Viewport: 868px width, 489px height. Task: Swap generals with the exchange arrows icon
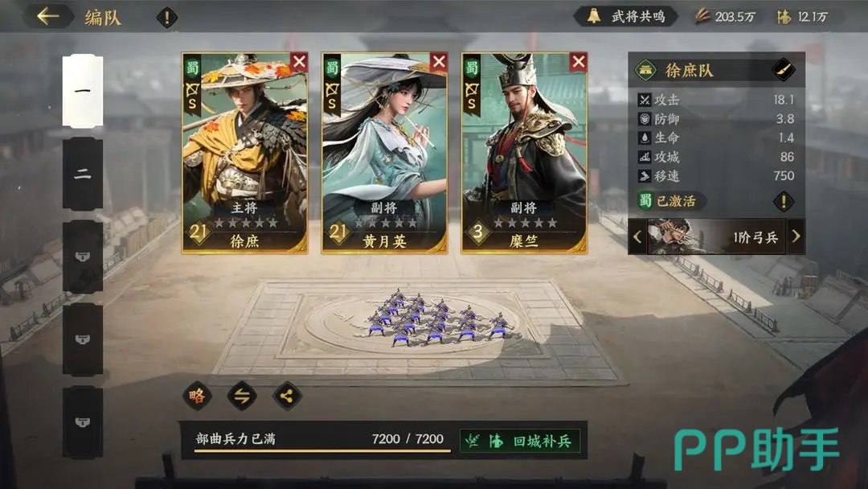point(242,396)
